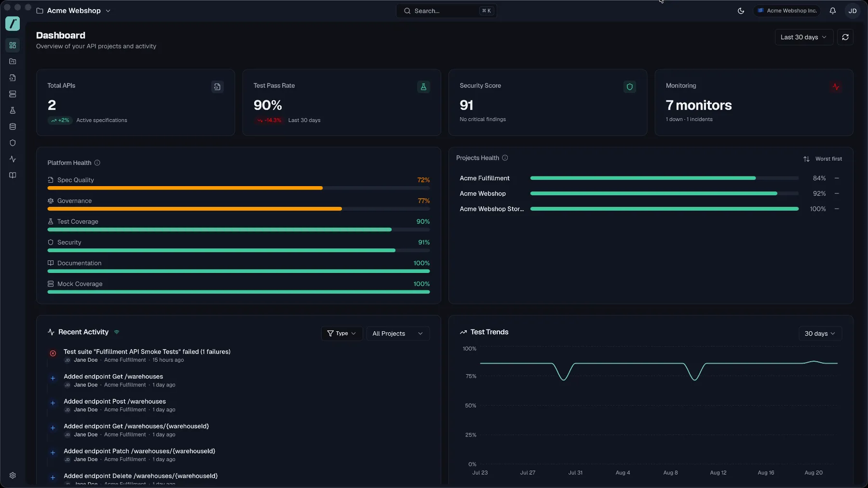
Task: Open the monitoring pulse icon in sidebar
Action: point(13,159)
